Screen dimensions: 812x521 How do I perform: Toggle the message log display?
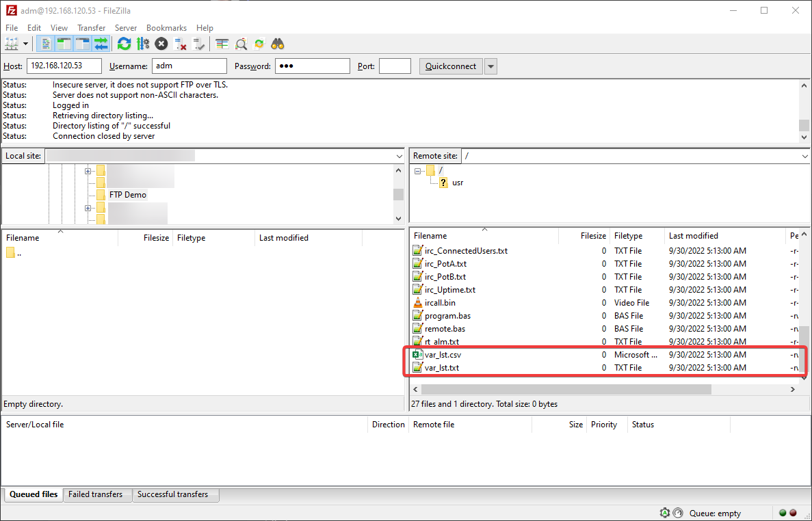coord(46,44)
